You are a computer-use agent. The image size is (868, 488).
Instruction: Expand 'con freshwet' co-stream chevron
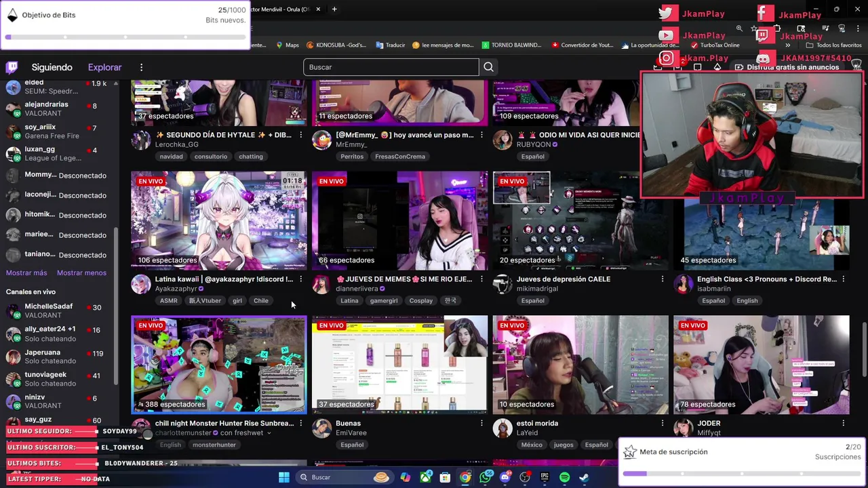269,433
